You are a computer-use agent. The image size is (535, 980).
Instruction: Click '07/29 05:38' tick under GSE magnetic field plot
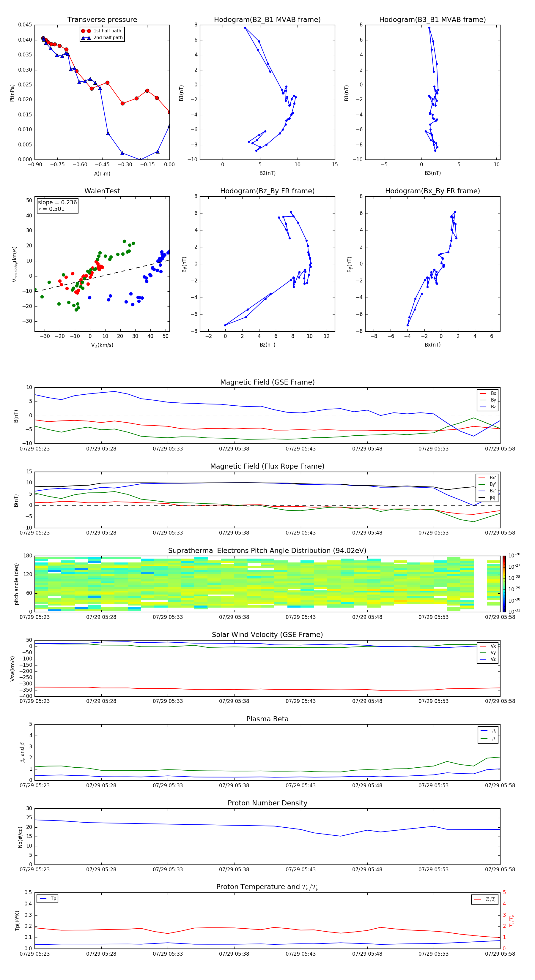(234, 449)
